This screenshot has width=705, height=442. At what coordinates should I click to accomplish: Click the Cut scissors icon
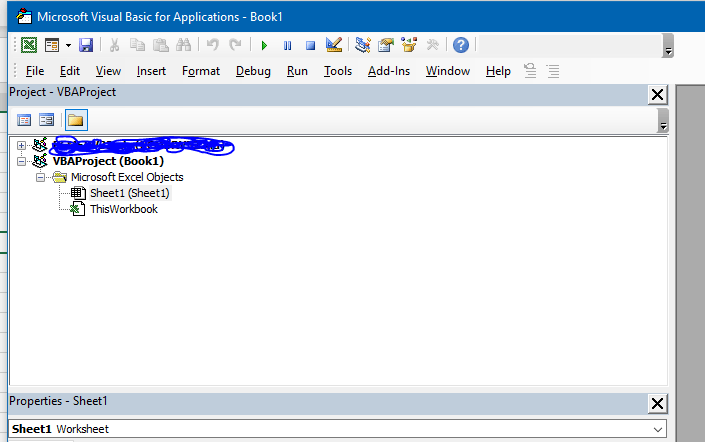[x=114, y=45]
